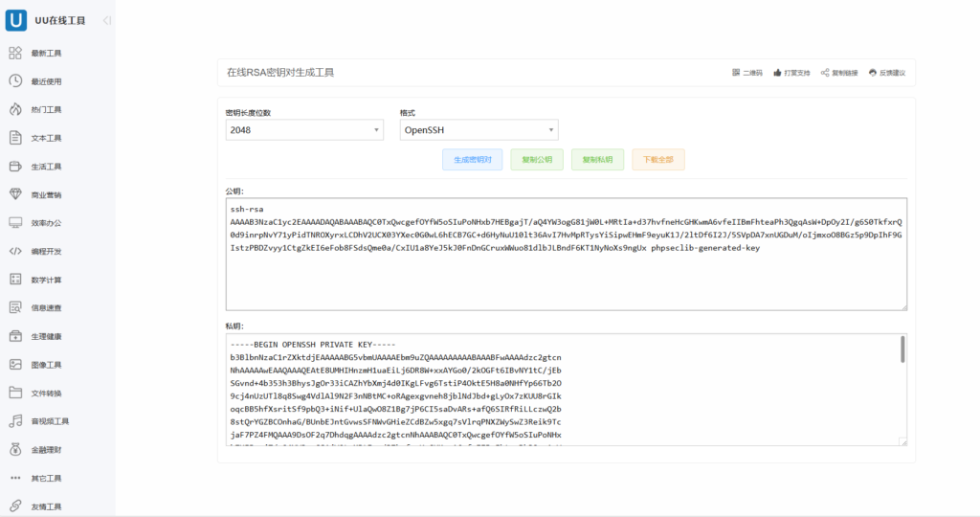Show the 二维码 QR code

747,73
